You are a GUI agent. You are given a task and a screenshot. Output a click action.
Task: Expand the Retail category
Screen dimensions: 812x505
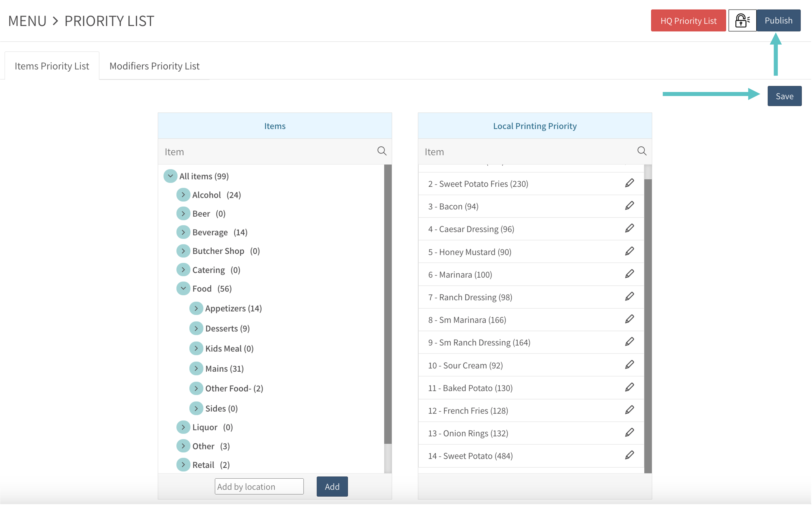[x=183, y=465]
